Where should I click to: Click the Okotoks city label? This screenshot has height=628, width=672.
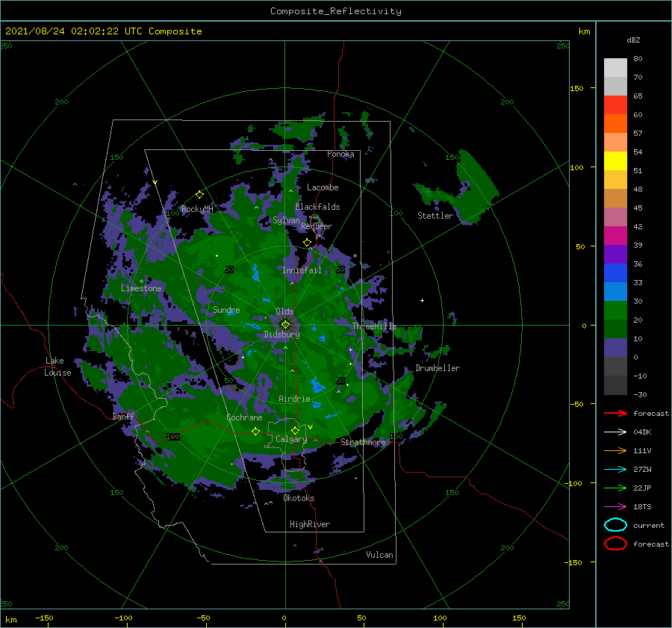(299, 498)
